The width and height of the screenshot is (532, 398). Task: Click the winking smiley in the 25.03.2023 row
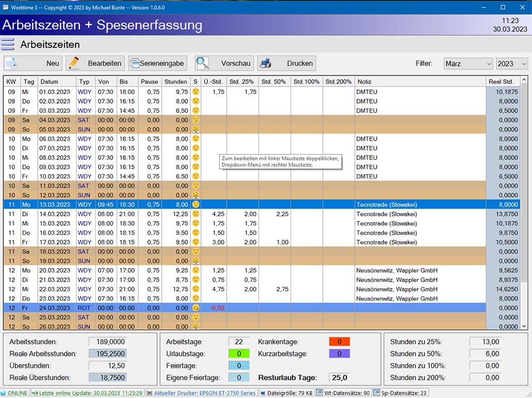195,317
